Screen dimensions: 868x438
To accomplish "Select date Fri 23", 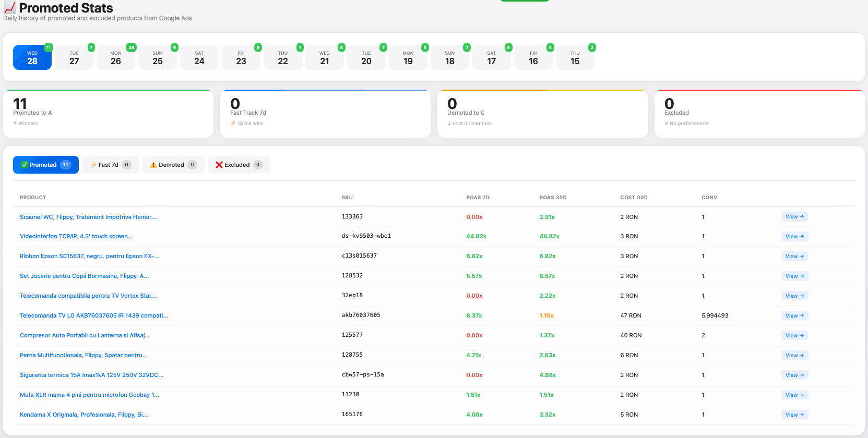I will click(241, 57).
